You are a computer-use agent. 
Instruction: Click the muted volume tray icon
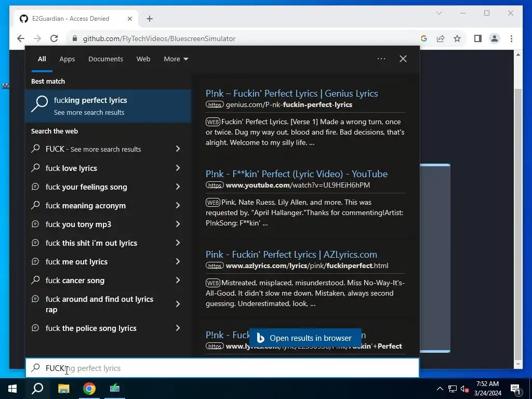click(464, 389)
